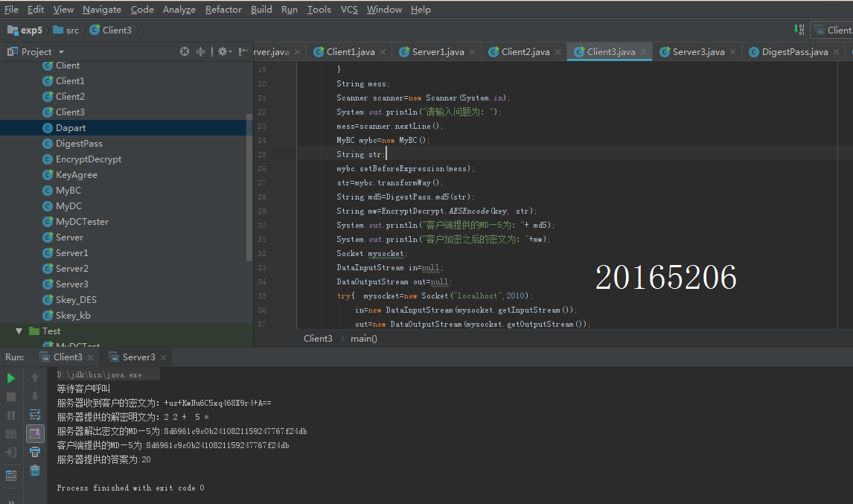The height and width of the screenshot is (504, 853).
Task: Click Collapse All icon in Project panel
Action: [x=201, y=51]
